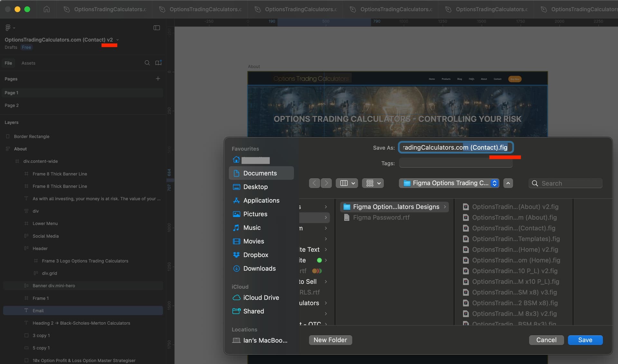618x364 pixels.
Task: Click the dialog Search field
Action: point(565,183)
